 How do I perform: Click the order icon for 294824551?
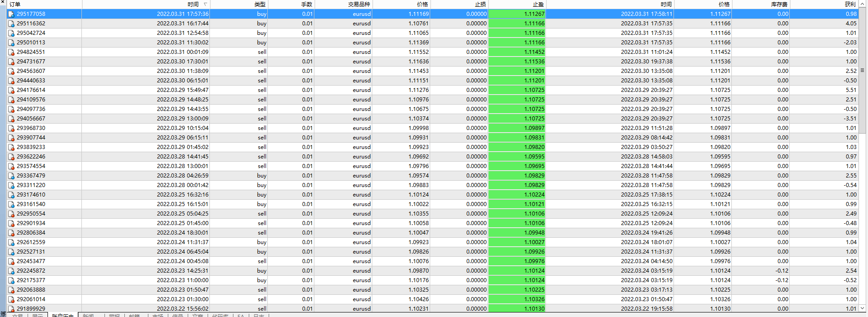click(11, 52)
